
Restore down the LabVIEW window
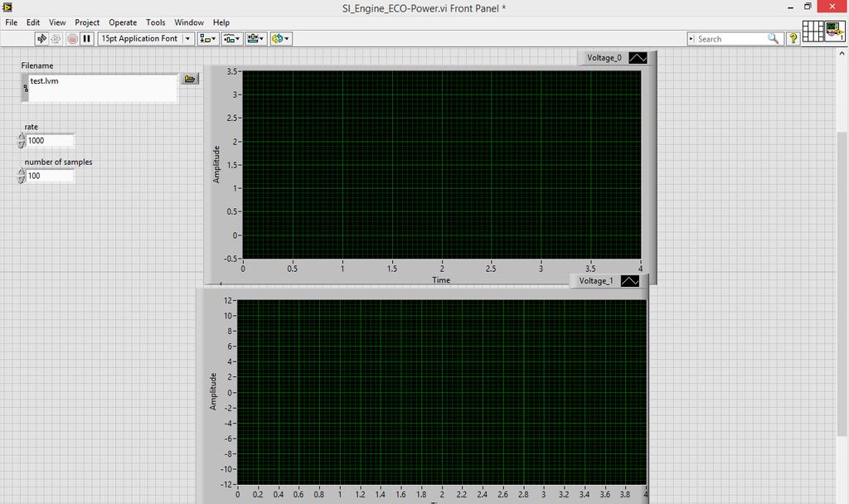[x=808, y=7]
